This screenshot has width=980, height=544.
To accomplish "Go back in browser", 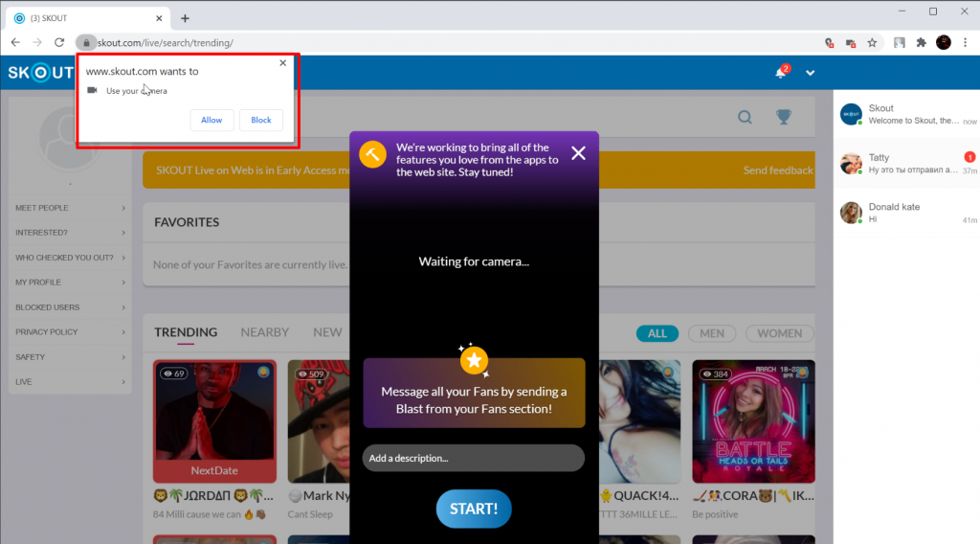I will 15,42.
